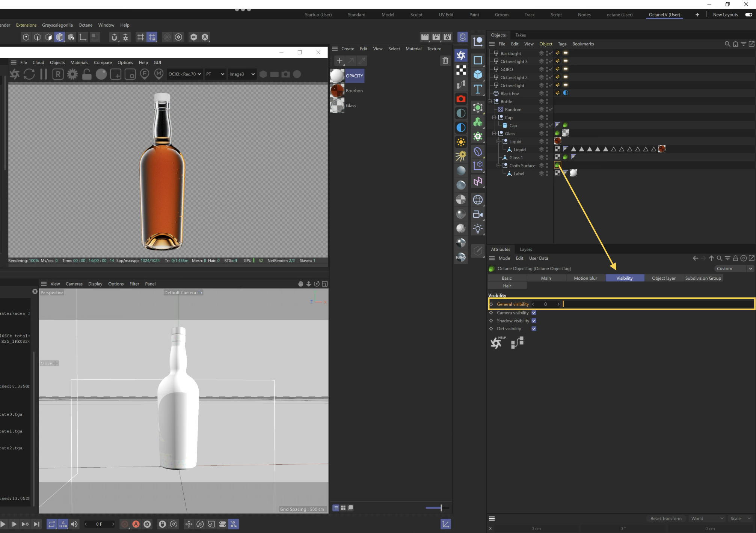Click the red camera render icon
The image size is (756, 533).
point(461,99)
